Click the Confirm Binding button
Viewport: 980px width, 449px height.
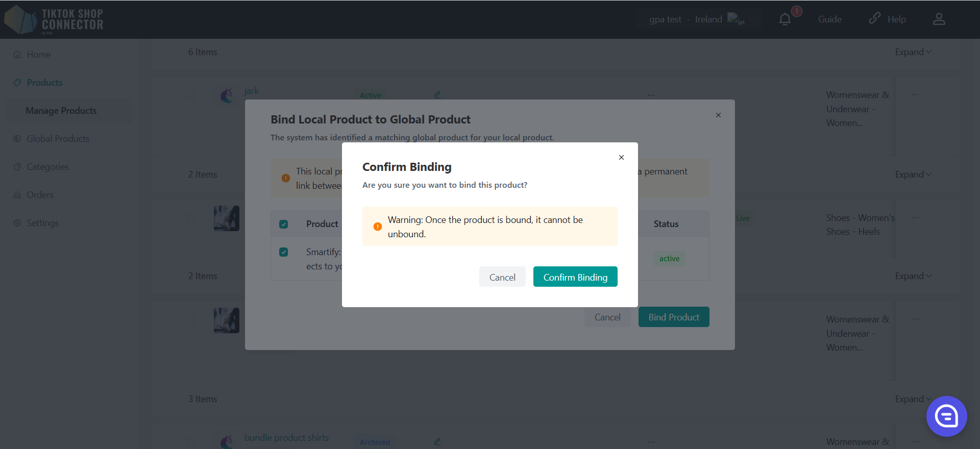tap(575, 277)
